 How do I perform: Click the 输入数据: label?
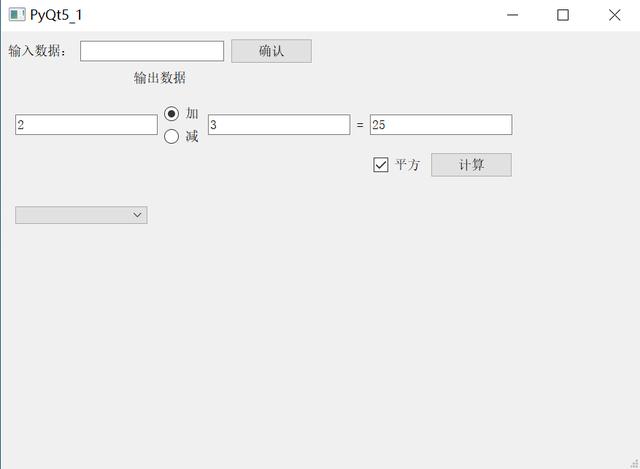tap(37, 51)
